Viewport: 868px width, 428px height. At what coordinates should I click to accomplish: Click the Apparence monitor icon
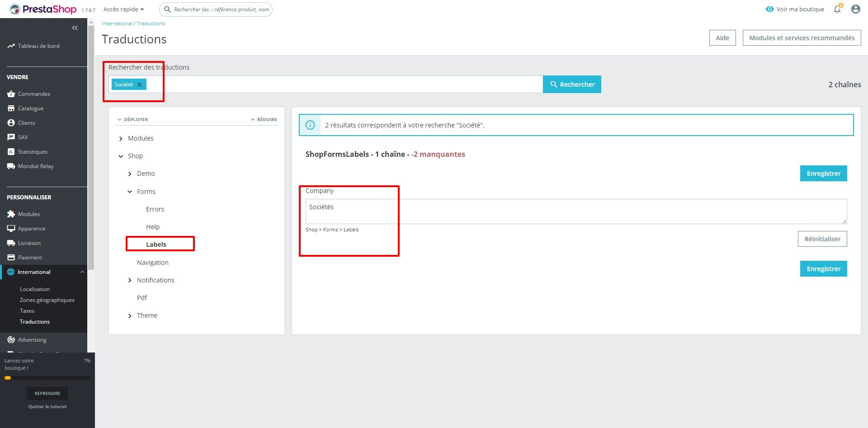[x=11, y=229]
